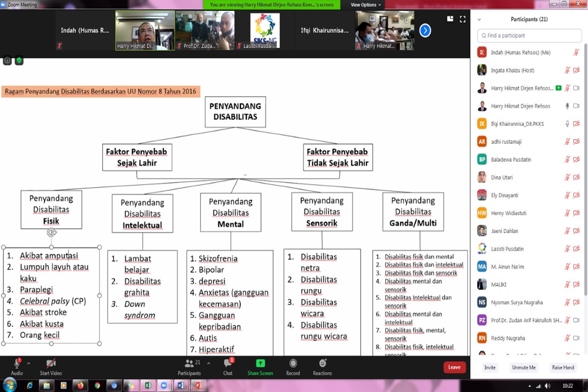588x392 pixels.
Task: Click the Invite button
Action: [490, 368]
